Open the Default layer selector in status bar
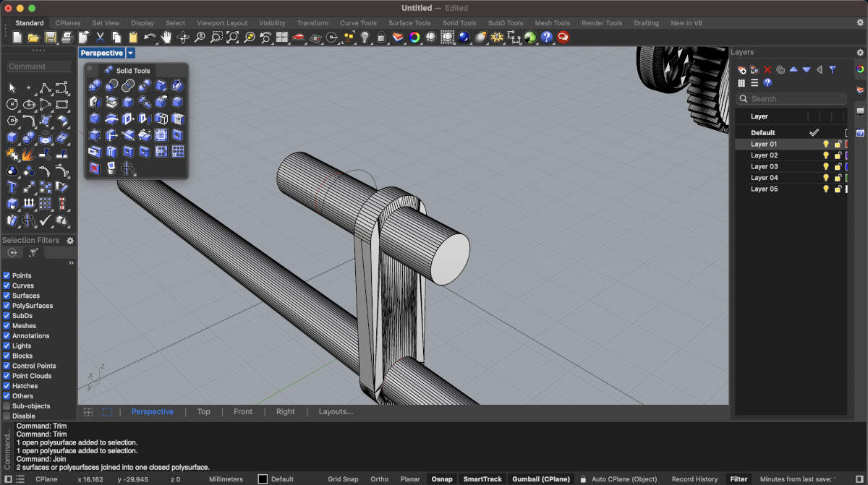Viewport: 868px width, 485px height. pos(276,479)
